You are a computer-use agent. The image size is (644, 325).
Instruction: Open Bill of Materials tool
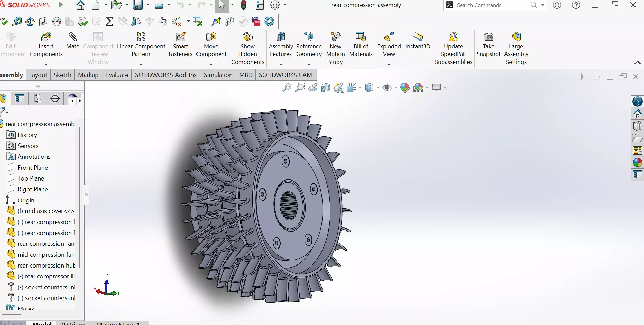tap(361, 45)
